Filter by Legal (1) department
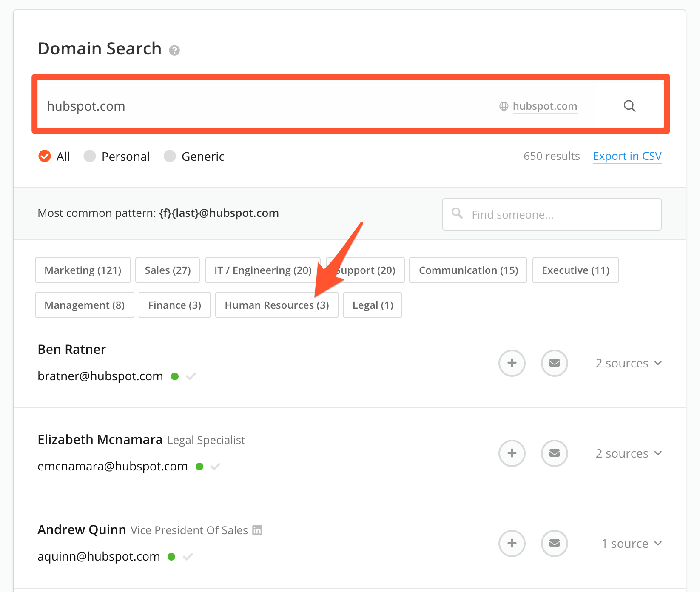The height and width of the screenshot is (592, 700). point(373,305)
